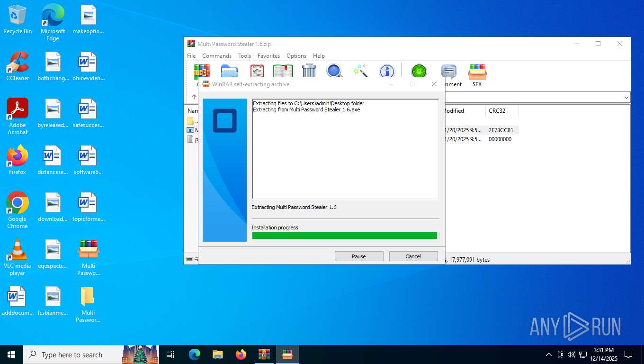The width and height of the screenshot is (644, 364).
Task: Open the Windows Start menu
Action: click(x=11, y=355)
